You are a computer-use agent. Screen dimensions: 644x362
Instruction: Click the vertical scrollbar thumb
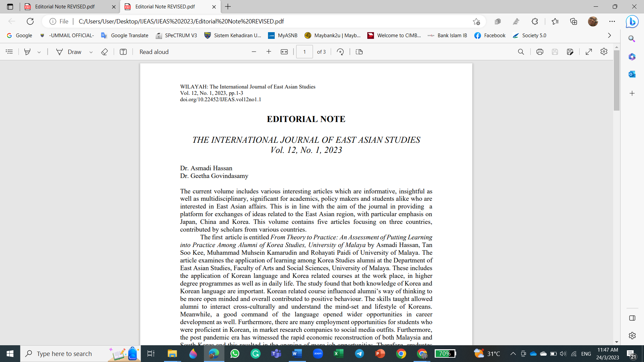coord(616,80)
